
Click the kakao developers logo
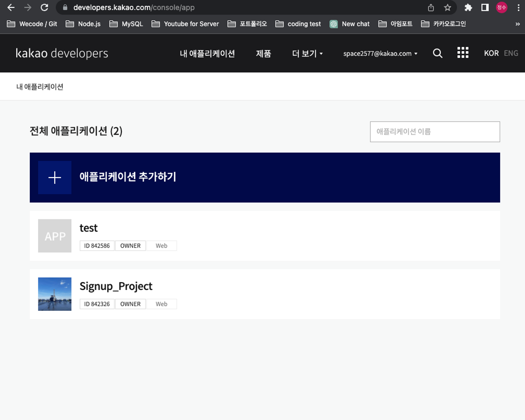click(62, 53)
